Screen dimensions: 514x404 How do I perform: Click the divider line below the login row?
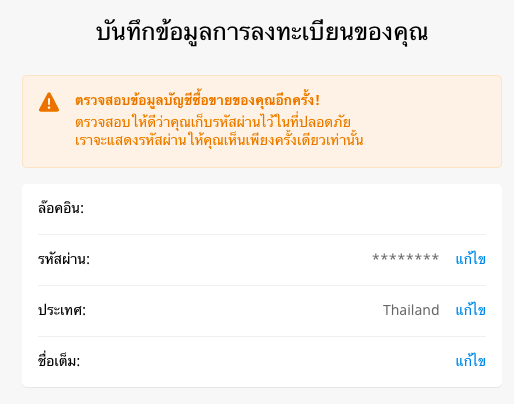(x=262, y=234)
